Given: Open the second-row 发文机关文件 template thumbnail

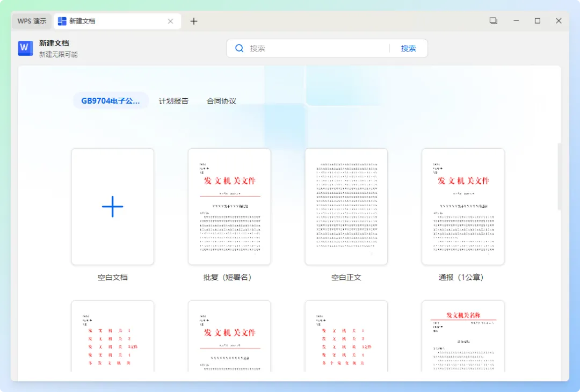Looking at the screenshot, I should coord(229,336).
